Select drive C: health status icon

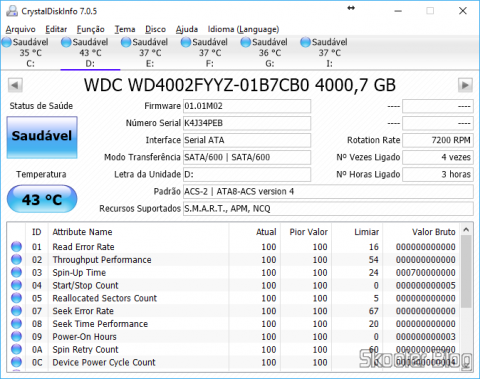tap(6, 42)
